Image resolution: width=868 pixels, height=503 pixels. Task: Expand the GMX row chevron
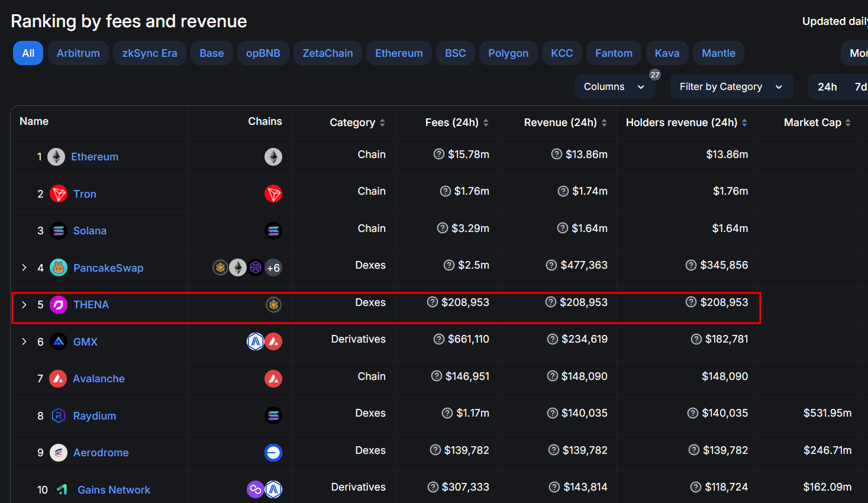24,341
